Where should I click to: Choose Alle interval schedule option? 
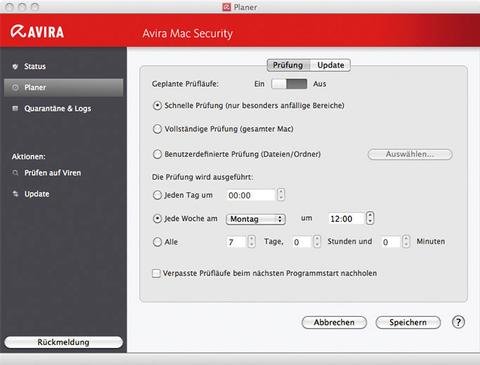tap(157, 242)
